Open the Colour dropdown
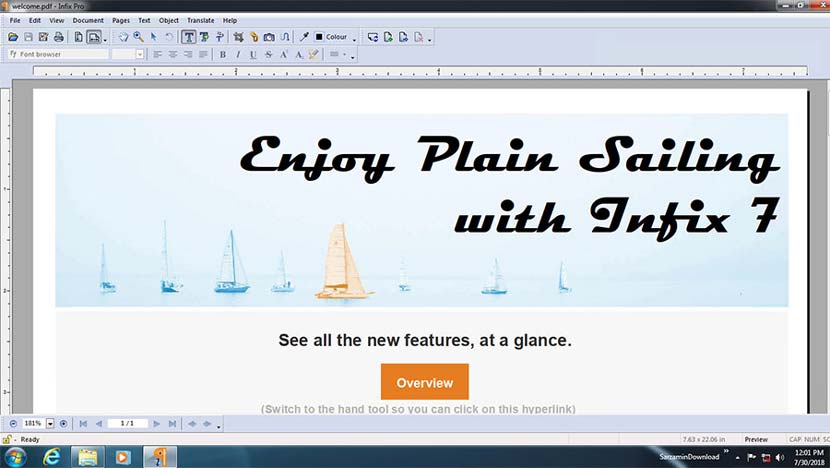This screenshot has width=830, height=468. [x=354, y=38]
